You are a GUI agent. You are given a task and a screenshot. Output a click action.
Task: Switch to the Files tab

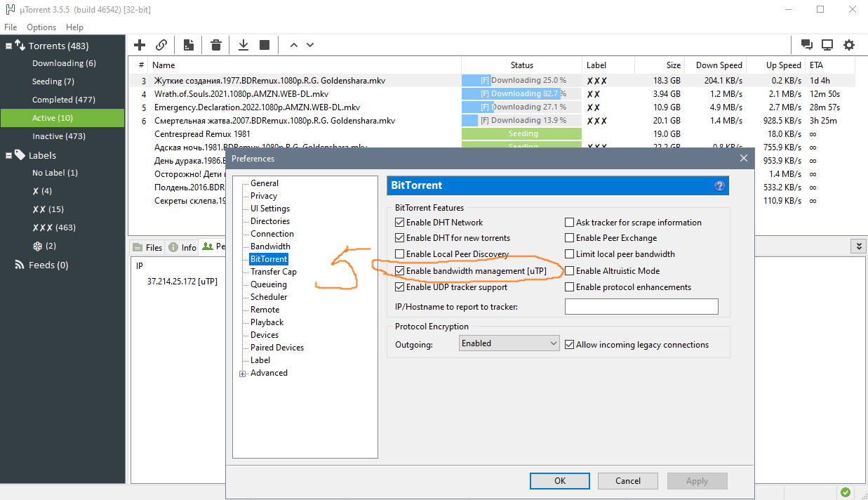(x=147, y=247)
